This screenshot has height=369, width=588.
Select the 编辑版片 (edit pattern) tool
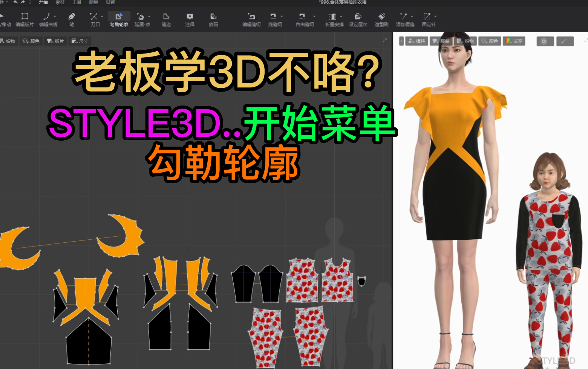pos(24,20)
